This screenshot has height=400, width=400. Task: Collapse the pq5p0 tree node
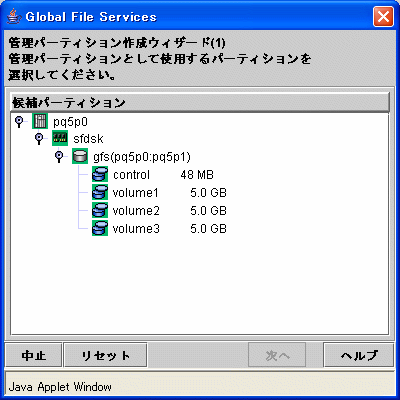tap(19, 121)
